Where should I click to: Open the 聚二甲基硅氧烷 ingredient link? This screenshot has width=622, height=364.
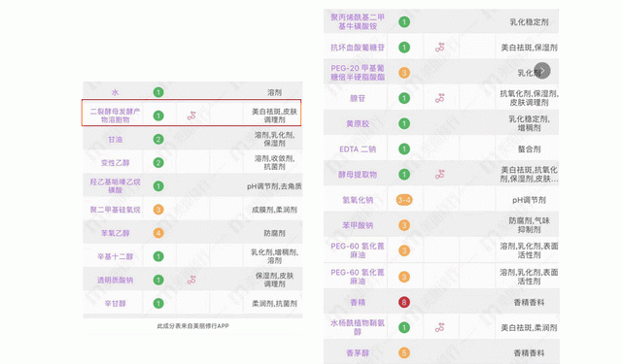[x=115, y=210]
